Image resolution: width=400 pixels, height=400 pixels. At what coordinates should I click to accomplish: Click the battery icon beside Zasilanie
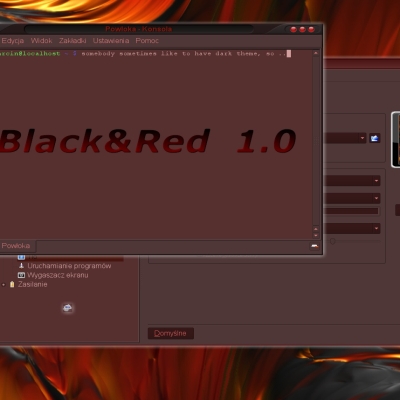point(12,284)
